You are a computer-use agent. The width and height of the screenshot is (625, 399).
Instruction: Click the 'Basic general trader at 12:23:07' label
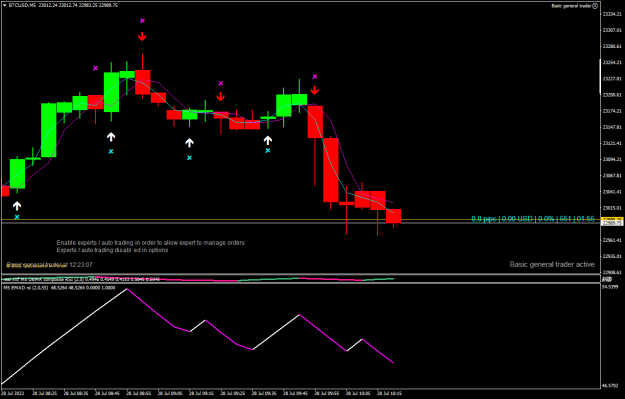coord(49,265)
